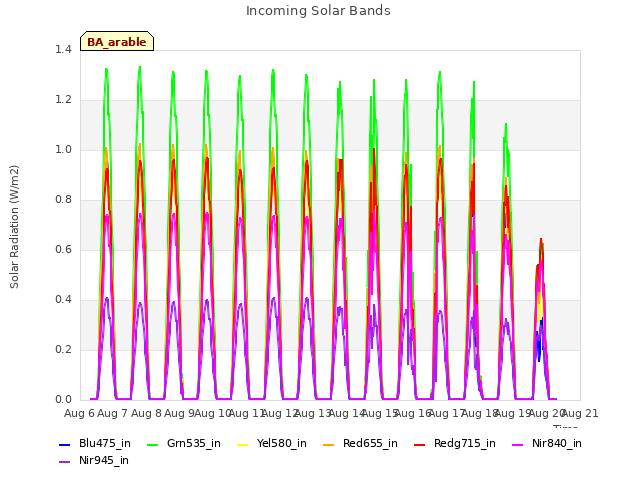Click the Solar Radiation (W/m2) axis label
The height and width of the screenshot is (480, 640).
point(14,227)
